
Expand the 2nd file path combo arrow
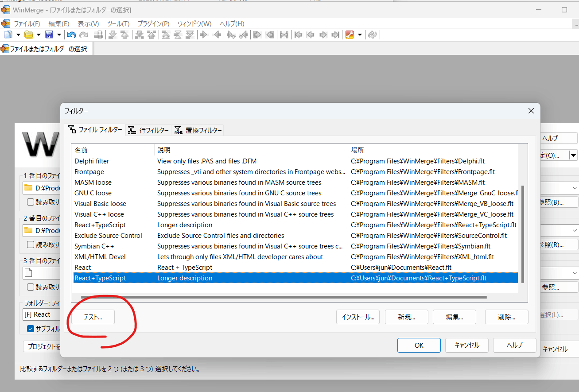(x=575, y=230)
